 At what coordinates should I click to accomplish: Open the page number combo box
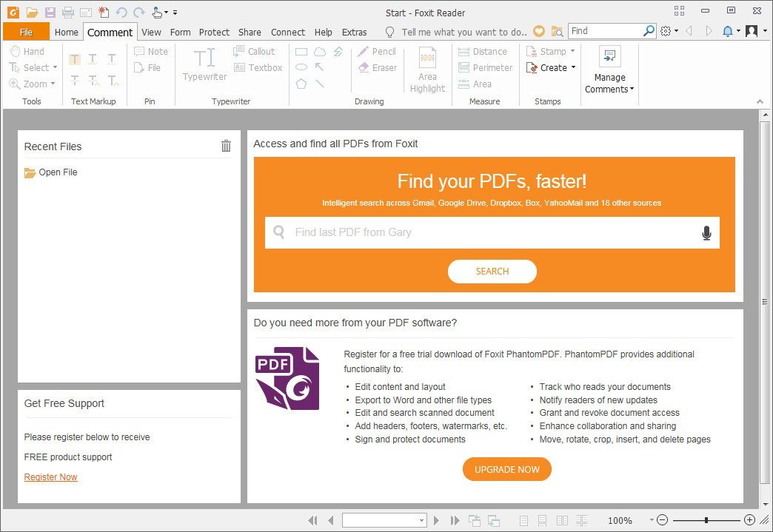(384, 520)
